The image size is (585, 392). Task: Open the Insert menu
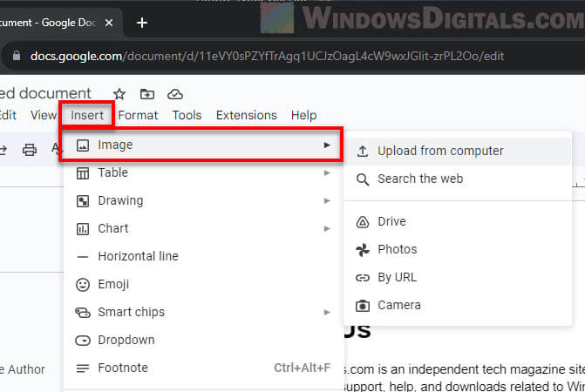[87, 115]
